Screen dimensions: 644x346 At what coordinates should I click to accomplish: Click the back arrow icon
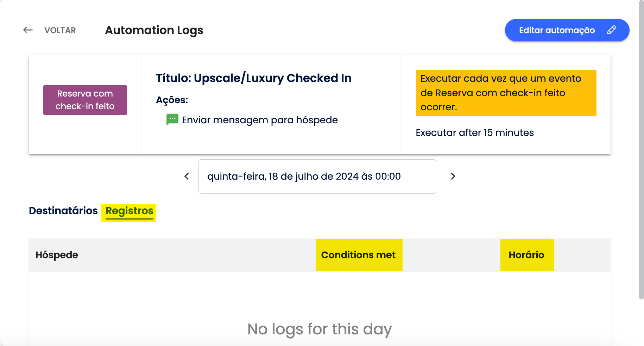28,30
